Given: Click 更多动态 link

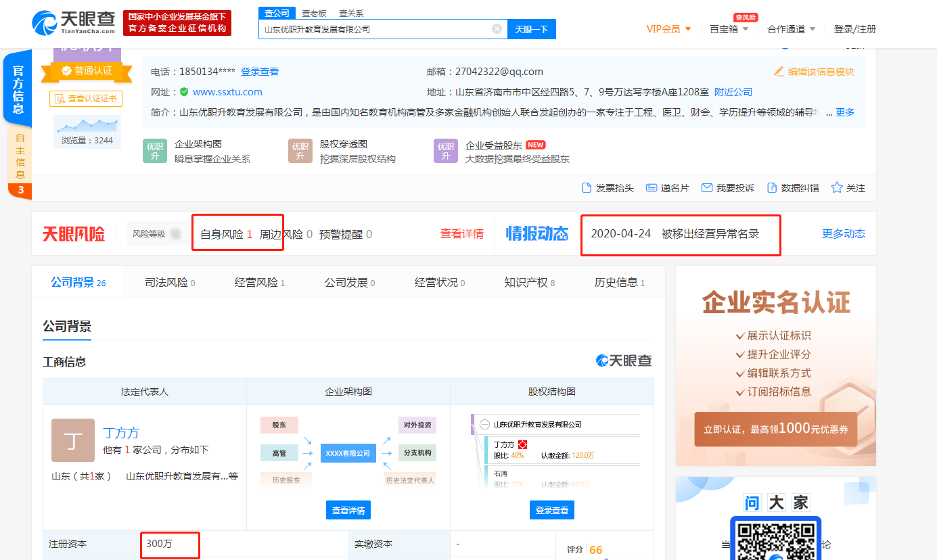Looking at the screenshot, I should tap(844, 233).
